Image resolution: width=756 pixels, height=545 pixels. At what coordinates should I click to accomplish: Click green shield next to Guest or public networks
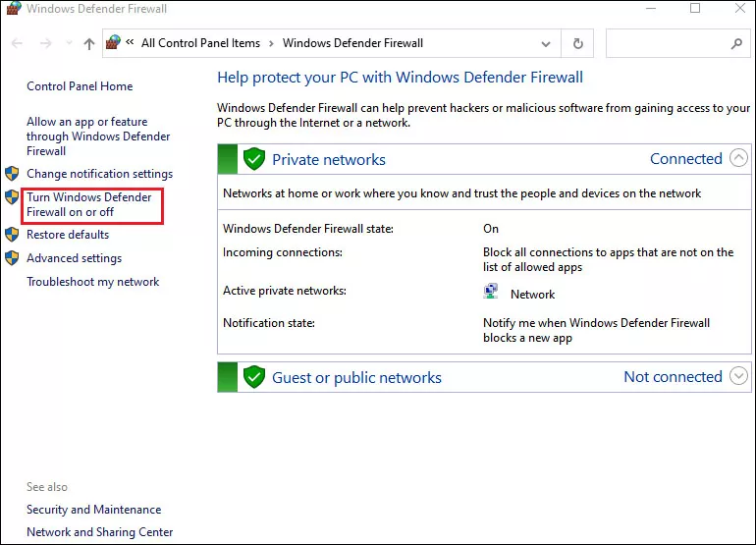[254, 377]
